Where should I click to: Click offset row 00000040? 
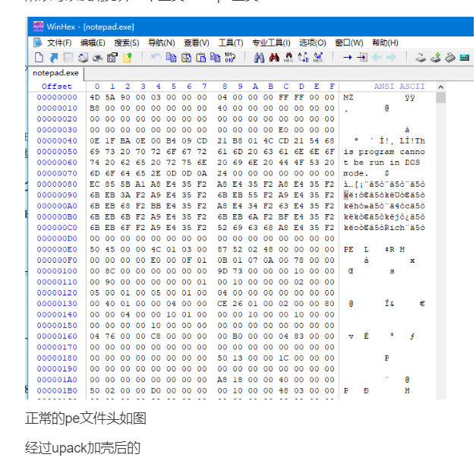57,141
